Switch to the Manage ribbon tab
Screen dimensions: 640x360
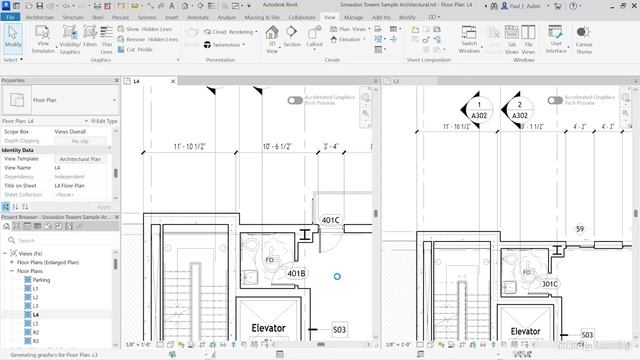(353, 17)
